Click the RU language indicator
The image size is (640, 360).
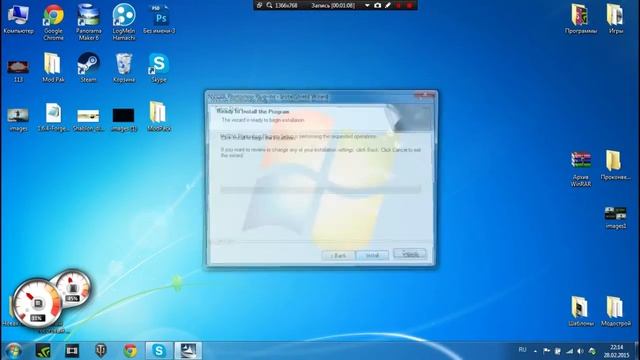[522, 350]
